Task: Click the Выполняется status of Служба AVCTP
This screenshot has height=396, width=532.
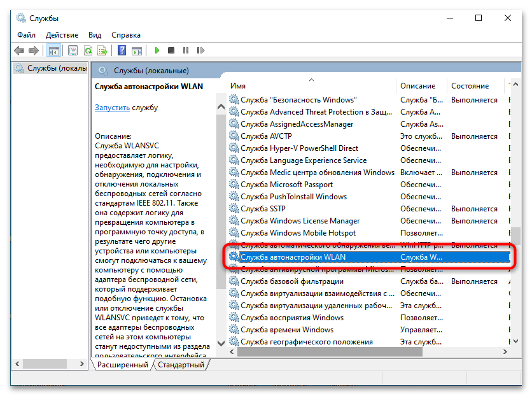Action: click(x=474, y=136)
